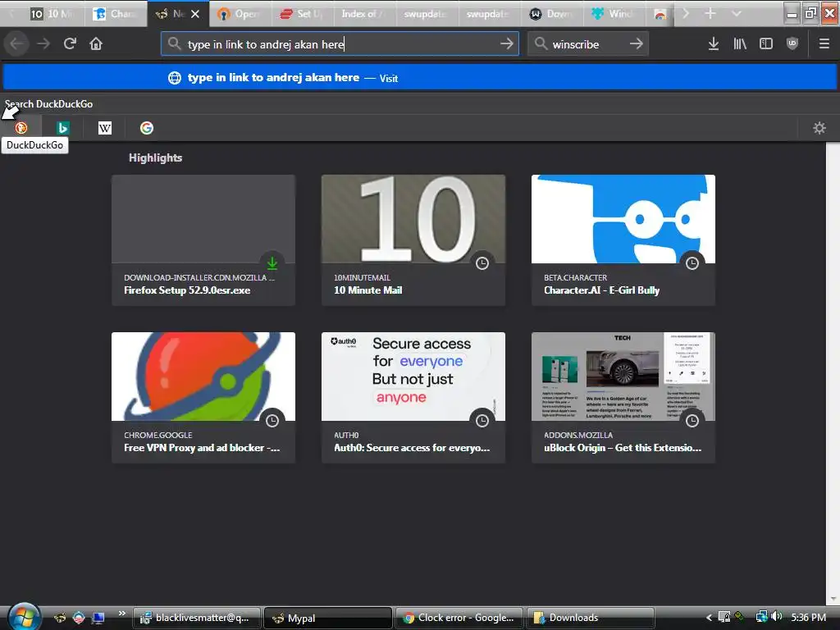Viewport: 840px width, 630px height.
Task: Switch to the Windscribe tab
Action: coord(613,13)
